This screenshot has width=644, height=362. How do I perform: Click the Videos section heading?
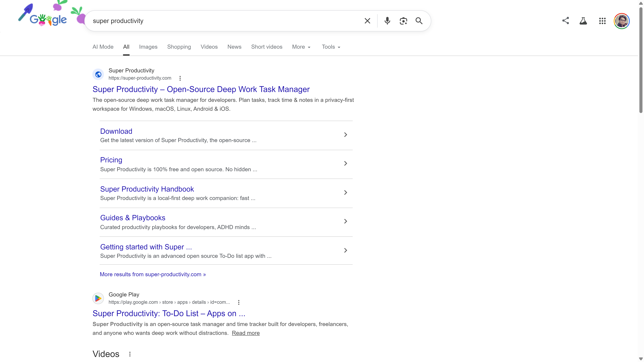pyautogui.click(x=106, y=354)
